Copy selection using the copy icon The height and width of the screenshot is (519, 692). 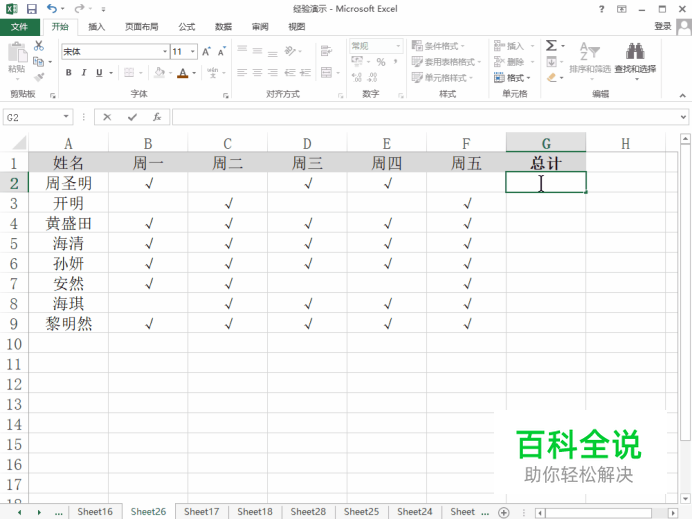point(39,61)
